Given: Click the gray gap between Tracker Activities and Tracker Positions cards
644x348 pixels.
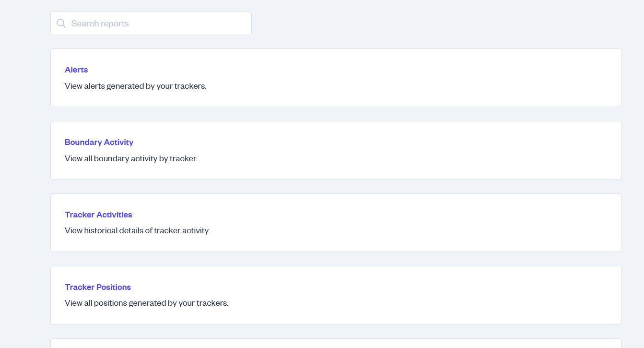Looking at the screenshot, I should point(336,259).
